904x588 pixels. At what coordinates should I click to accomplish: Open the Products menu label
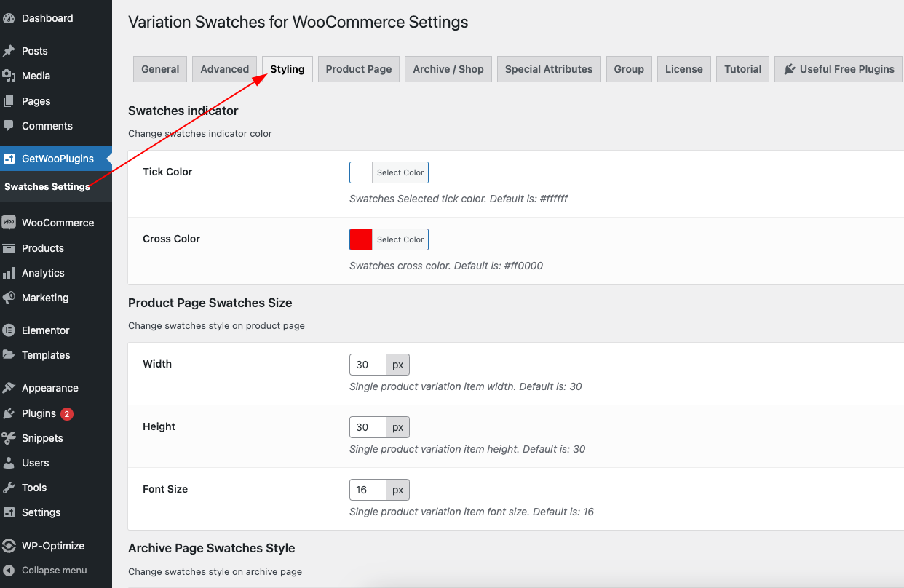43,248
